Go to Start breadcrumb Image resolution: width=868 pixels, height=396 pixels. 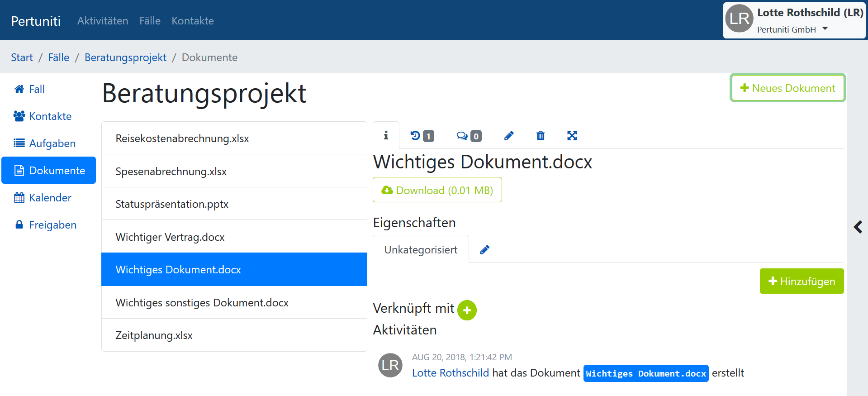click(x=22, y=57)
